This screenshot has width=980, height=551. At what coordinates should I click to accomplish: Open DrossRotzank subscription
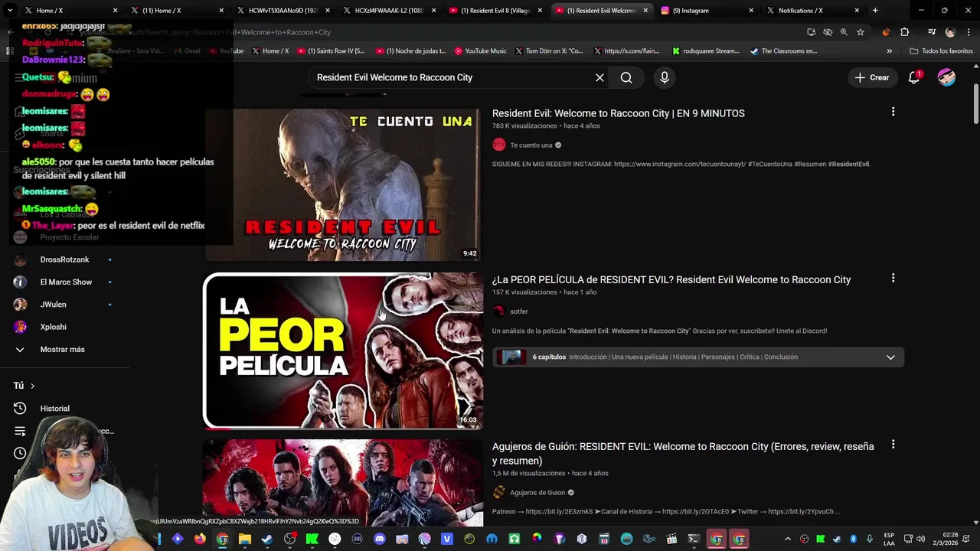[64, 259]
